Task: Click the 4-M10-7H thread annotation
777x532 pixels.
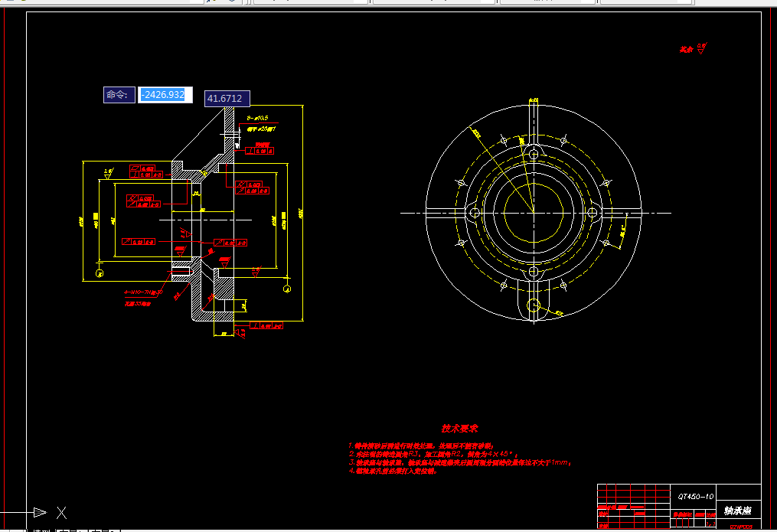Action: point(143,292)
